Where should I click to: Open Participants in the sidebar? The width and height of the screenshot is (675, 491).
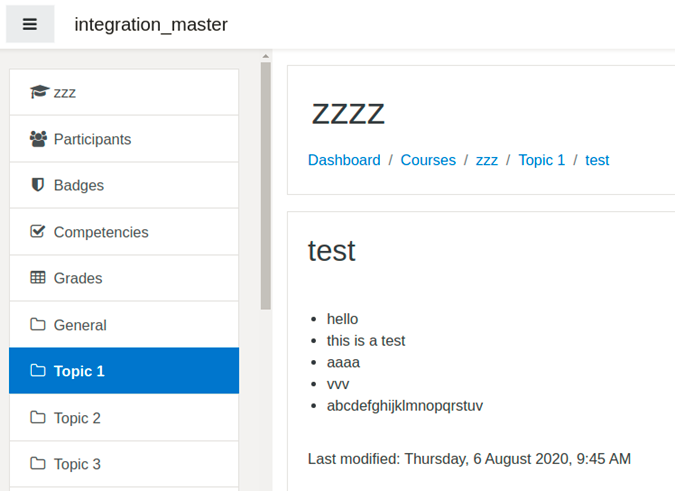click(124, 139)
